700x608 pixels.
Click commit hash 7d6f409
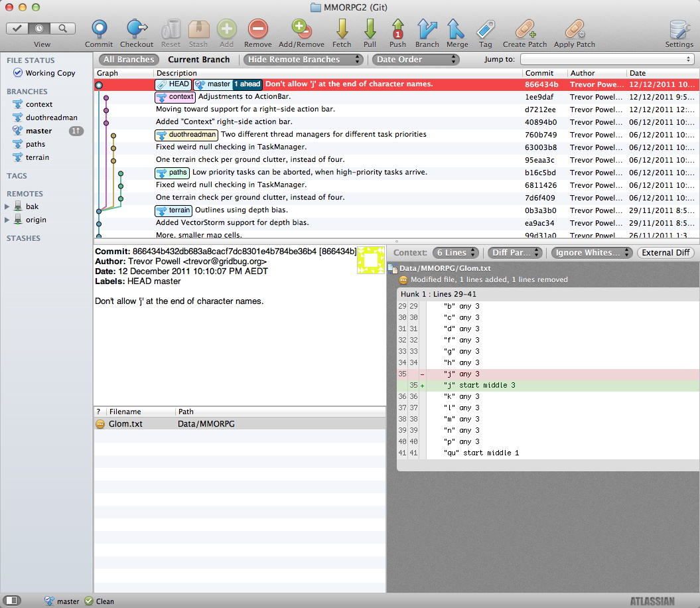[540, 198]
